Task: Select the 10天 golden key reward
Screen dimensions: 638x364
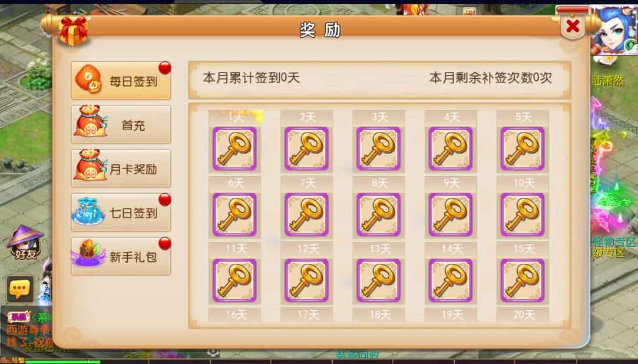Action: 523,215
